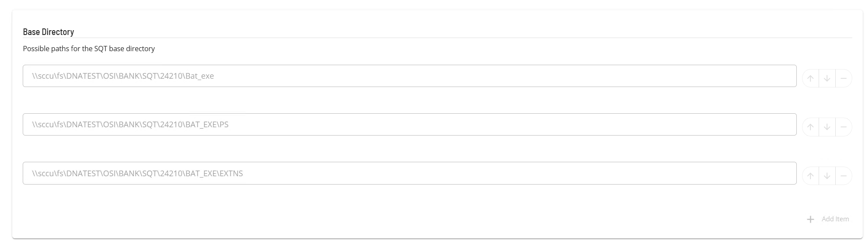The image size is (868, 244).
Task: Remove the Bat_exe path entry
Action: pos(844,79)
